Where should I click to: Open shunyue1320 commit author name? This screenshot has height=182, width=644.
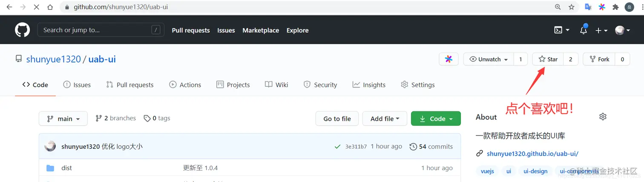80,146
